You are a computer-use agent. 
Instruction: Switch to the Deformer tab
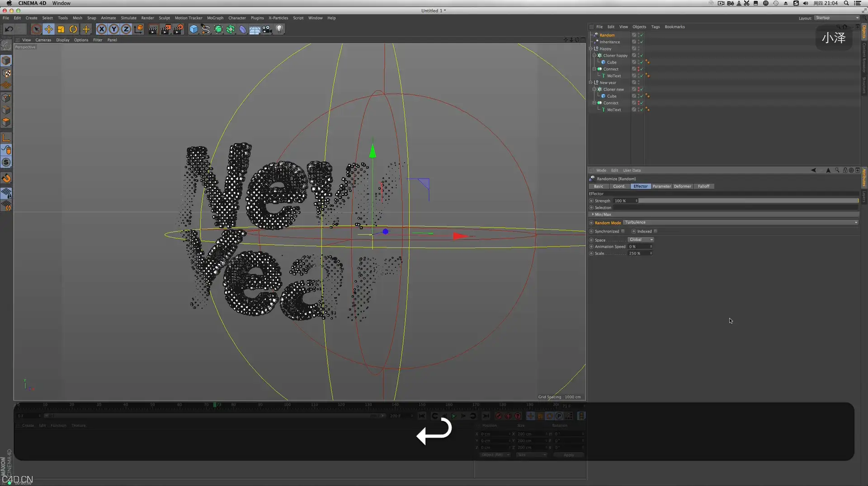pyautogui.click(x=682, y=187)
